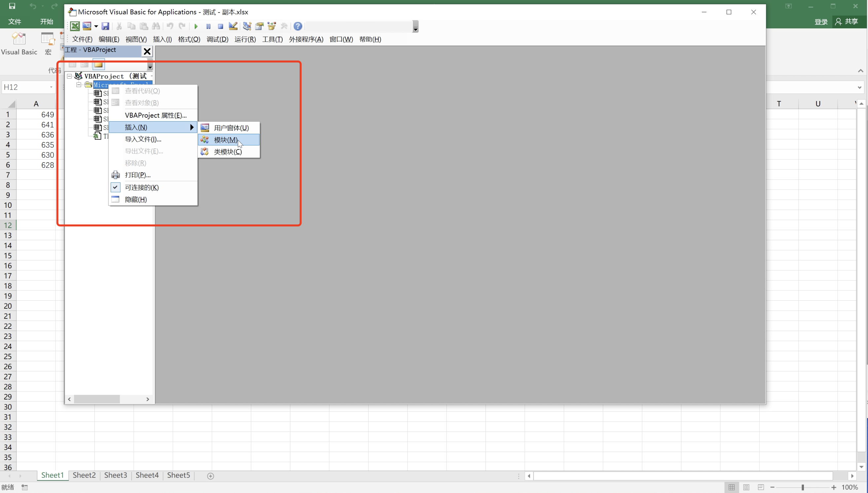The height and width of the screenshot is (493, 868).
Task: Click 导入文件(I)... in context menu
Action: point(143,139)
